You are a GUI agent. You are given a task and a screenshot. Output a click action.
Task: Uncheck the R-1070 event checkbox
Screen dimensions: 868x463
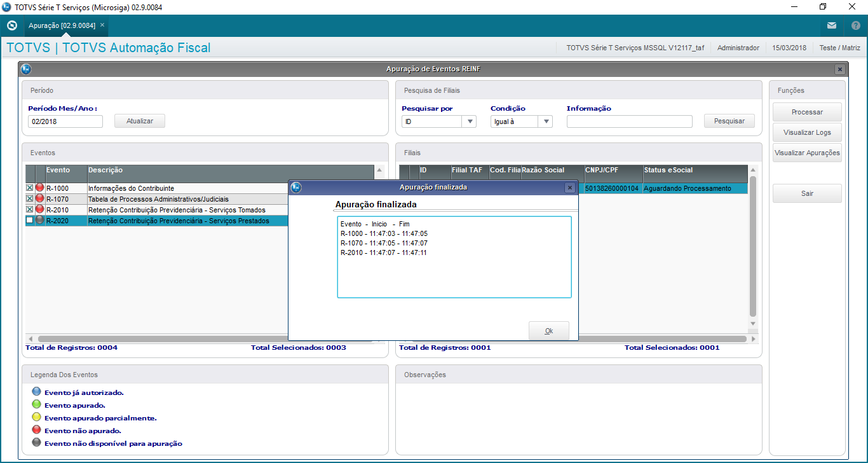coord(29,198)
